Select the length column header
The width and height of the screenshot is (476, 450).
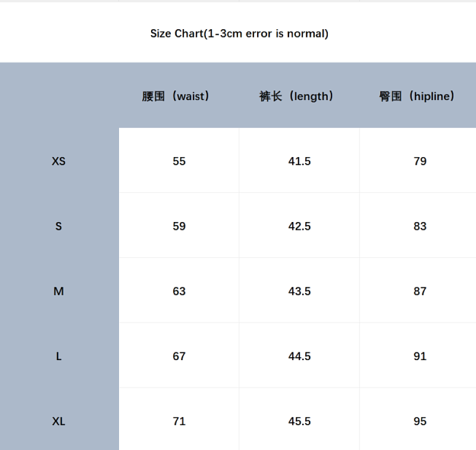[296, 96]
